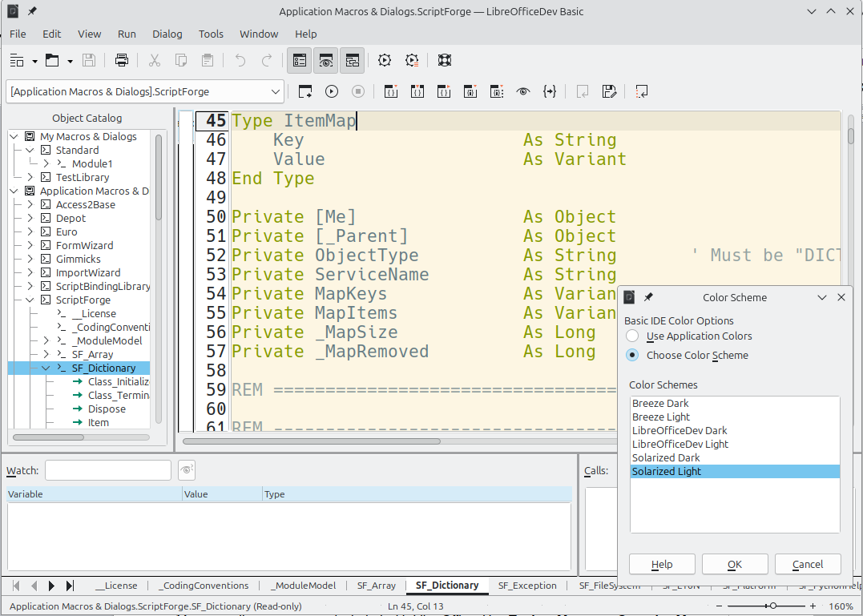Select the Choose Color Scheme option
The width and height of the screenshot is (863, 616).
(x=631, y=355)
